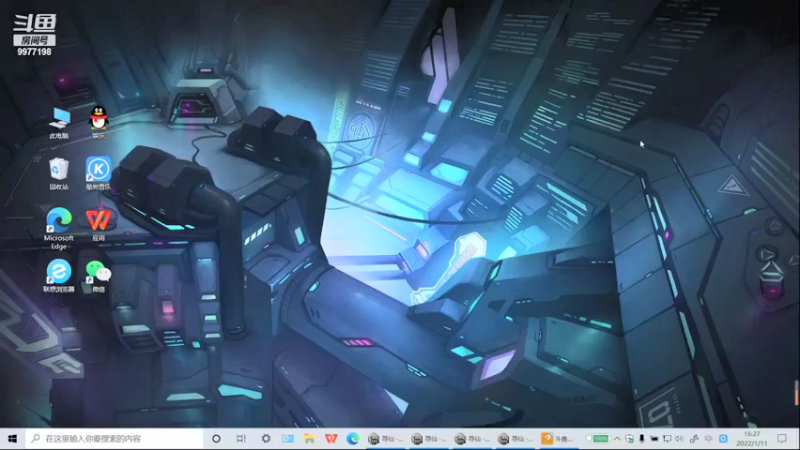Open the speaker volume tray icon
The height and width of the screenshot is (450, 800).
coord(679,439)
